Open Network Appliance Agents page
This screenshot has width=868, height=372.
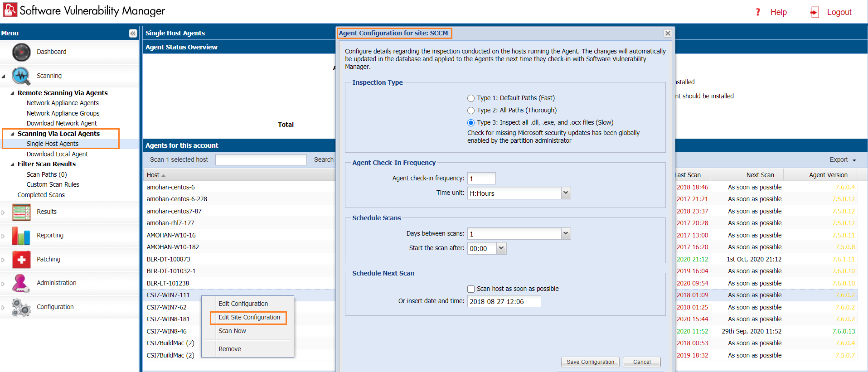pyautogui.click(x=63, y=103)
